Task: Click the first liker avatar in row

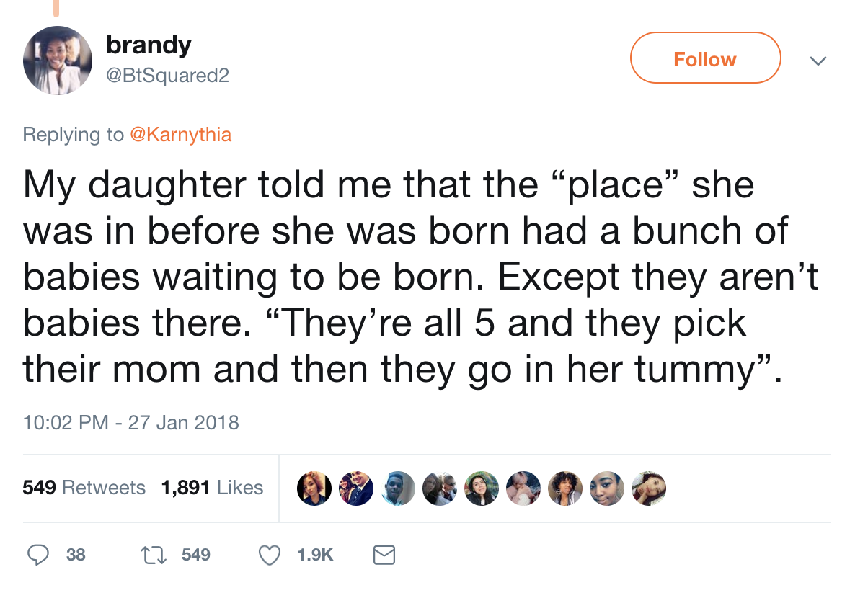Action: (x=314, y=488)
